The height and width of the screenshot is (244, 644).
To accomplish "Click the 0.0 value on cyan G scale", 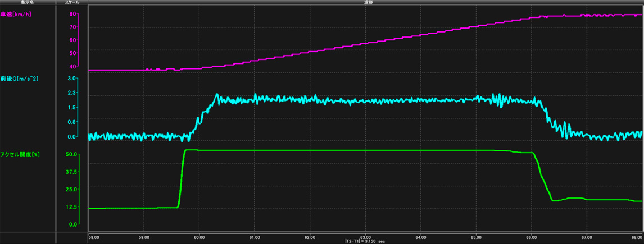I will coord(71,137).
